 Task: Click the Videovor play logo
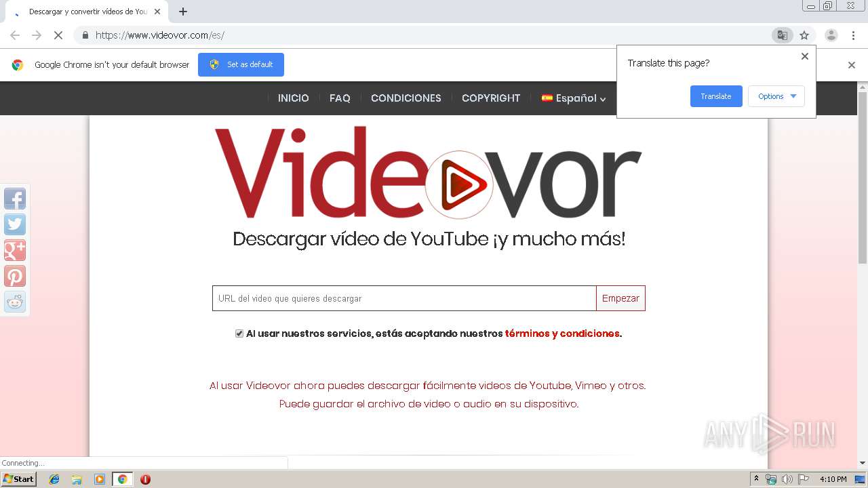point(459,184)
